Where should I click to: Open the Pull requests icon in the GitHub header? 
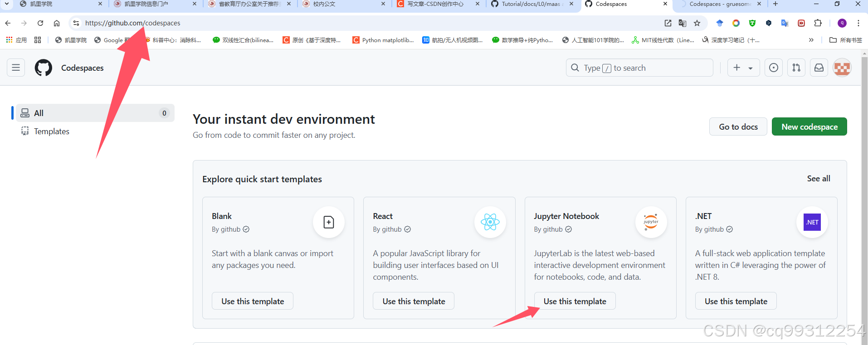click(796, 68)
